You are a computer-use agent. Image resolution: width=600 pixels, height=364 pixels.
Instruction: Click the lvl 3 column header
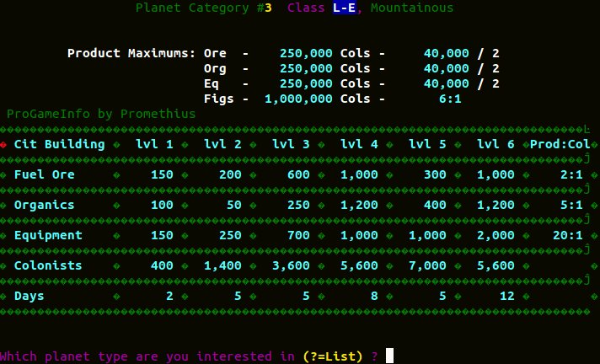[291, 144]
